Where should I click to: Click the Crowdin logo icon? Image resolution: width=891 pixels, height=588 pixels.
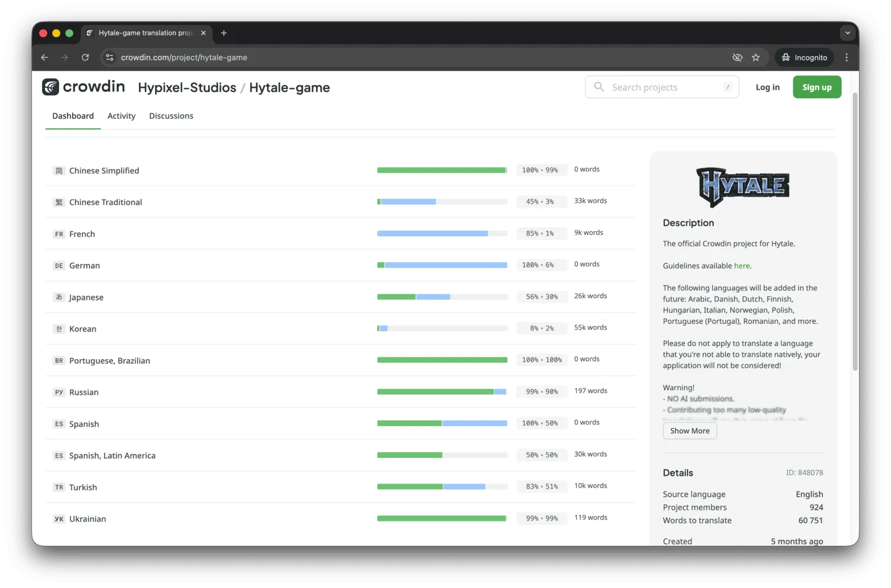pyautogui.click(x=51, y=87)
